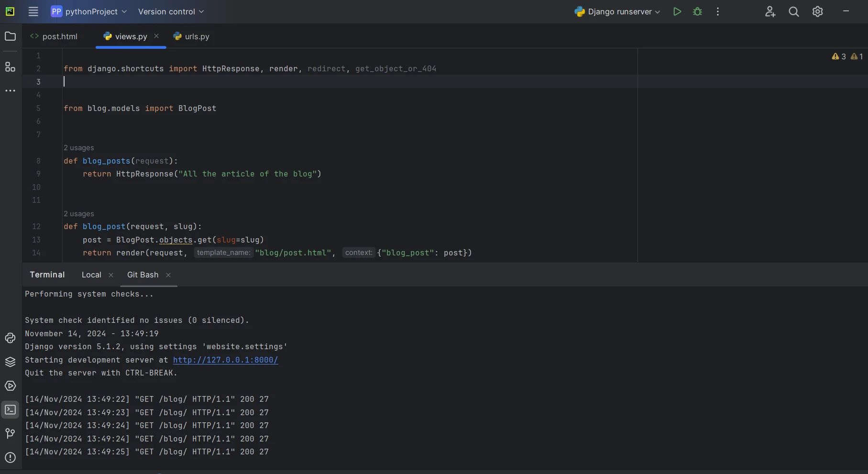Open the Services tool window
The width and height of the screenshot is (868, 474).
pyautogui.click(x=10, y=386)
